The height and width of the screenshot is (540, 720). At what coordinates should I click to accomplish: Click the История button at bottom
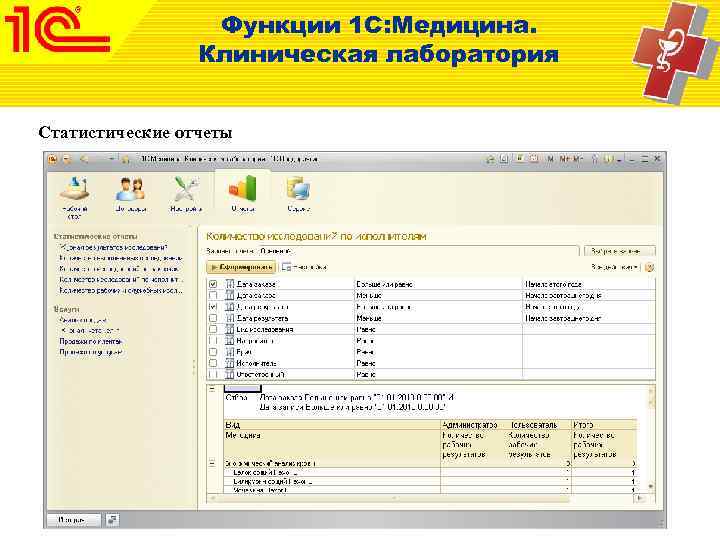pyautogui.click(x=73, y=520)
